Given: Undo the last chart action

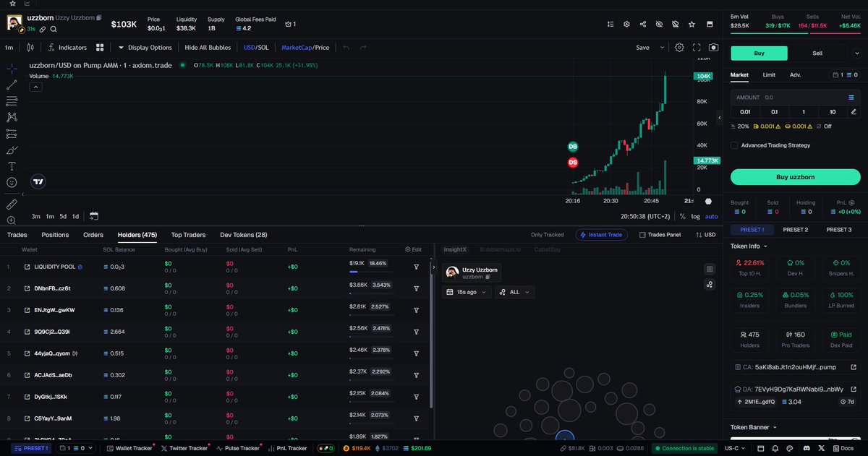Looking at the screenshot, I should (346, 48).
